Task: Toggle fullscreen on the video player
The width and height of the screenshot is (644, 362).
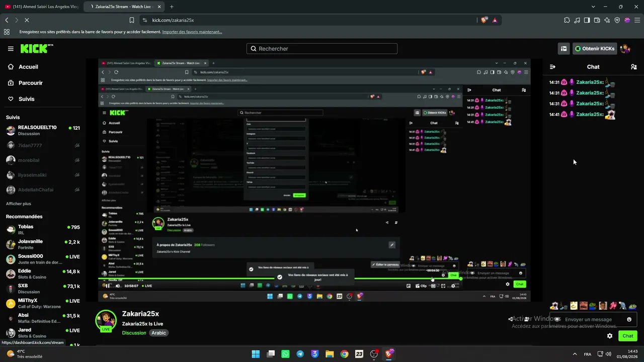Action: pyautogui.click(x=443, y=286)
